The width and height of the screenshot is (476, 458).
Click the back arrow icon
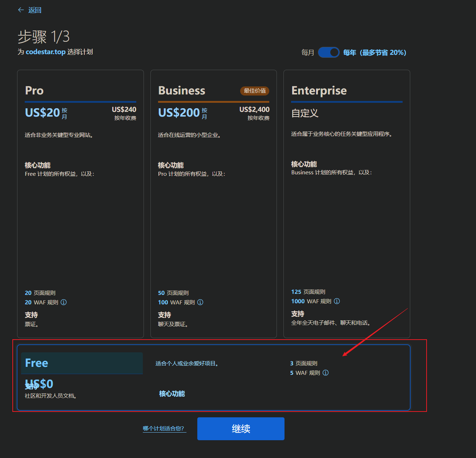coord(21,10)
